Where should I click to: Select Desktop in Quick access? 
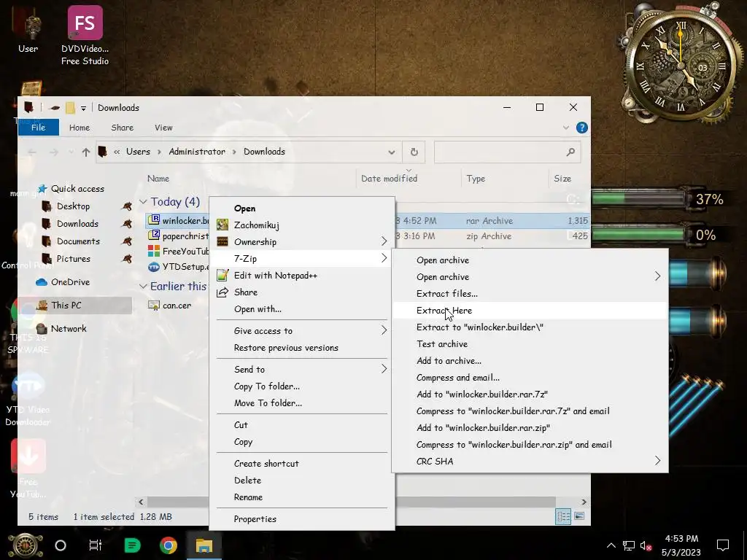click(x=73, y=206)
